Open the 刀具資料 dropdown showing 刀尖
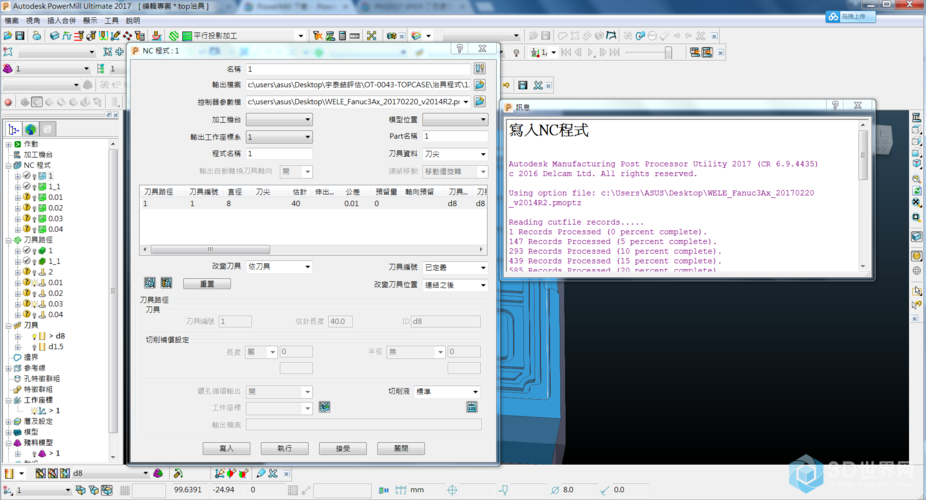 pyautogui.click(x=455, y=154)
